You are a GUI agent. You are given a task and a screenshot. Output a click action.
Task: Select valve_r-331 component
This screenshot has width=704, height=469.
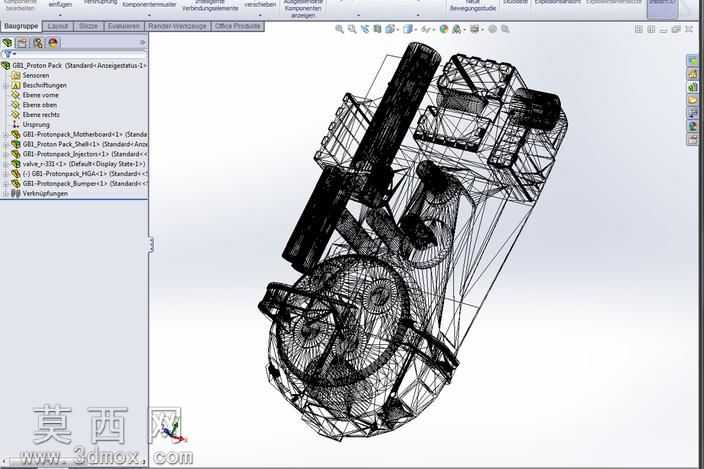(x=79, y=164)
